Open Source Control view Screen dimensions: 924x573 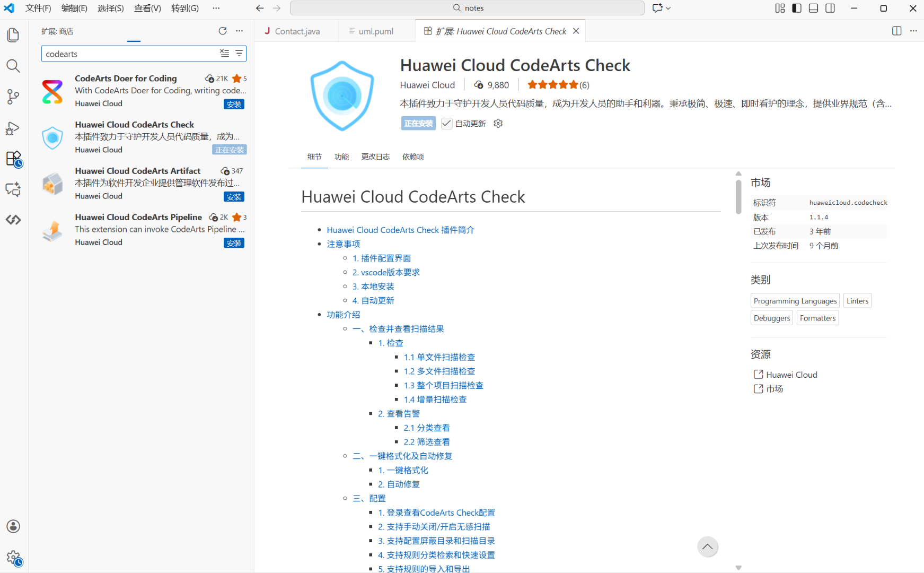(x=13, y=97)
